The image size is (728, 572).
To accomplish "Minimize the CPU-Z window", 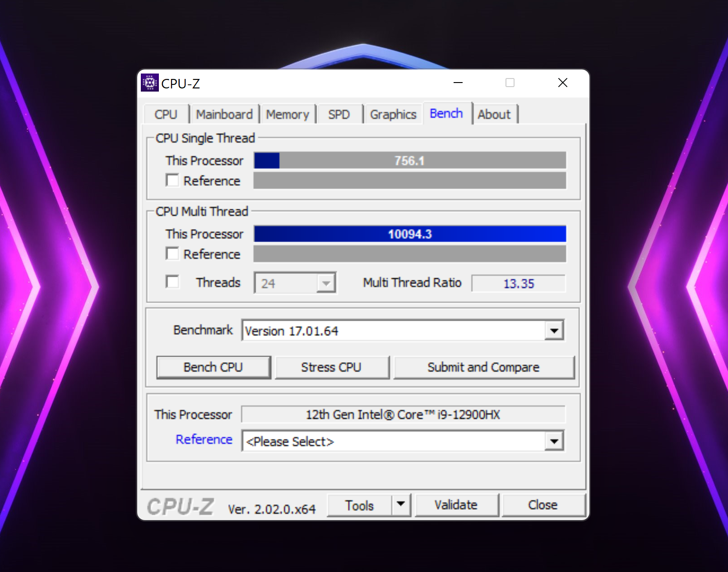I will (458, 83).
